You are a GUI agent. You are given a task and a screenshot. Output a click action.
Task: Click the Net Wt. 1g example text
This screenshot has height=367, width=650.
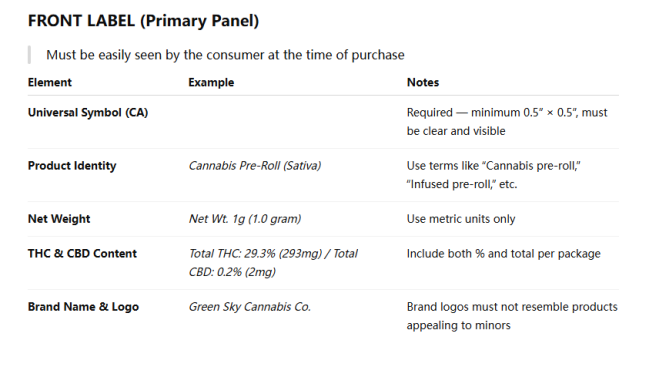pos(245,219)
